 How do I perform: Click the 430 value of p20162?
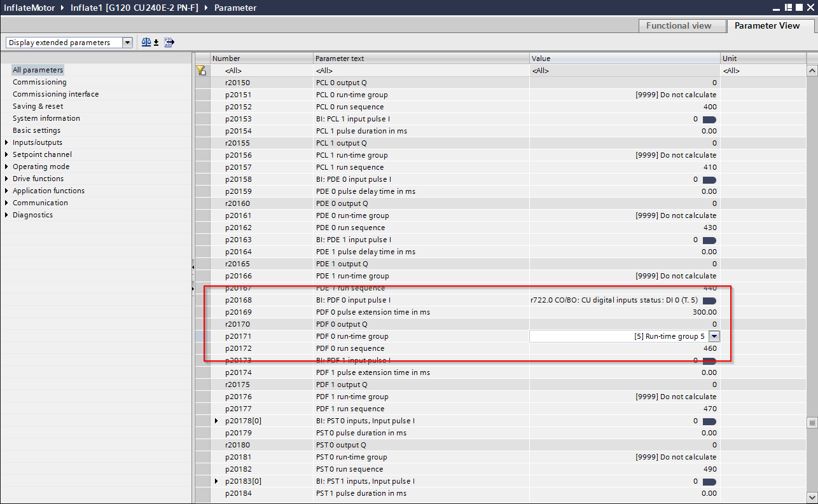tap(710, 228)
